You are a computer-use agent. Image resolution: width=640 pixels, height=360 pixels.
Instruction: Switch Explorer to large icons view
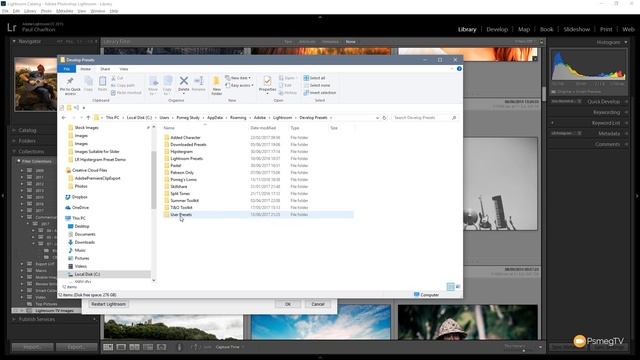[x=458, y=287]
